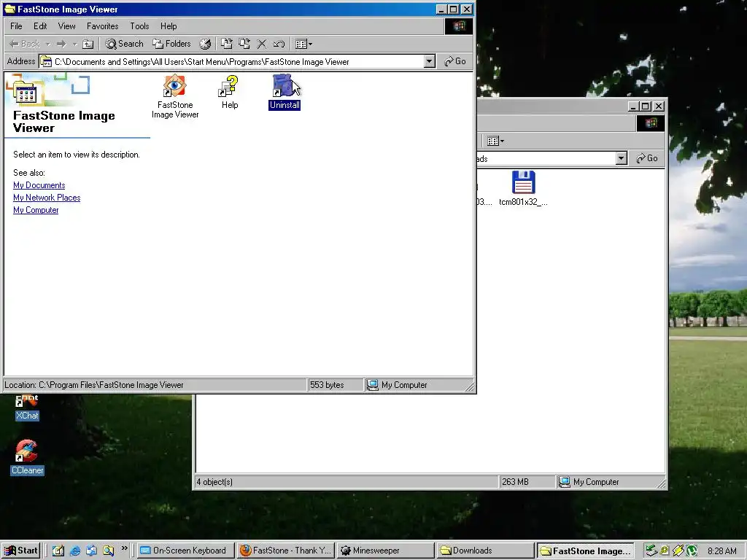Toggle the Folders pane

coord(171,44)
